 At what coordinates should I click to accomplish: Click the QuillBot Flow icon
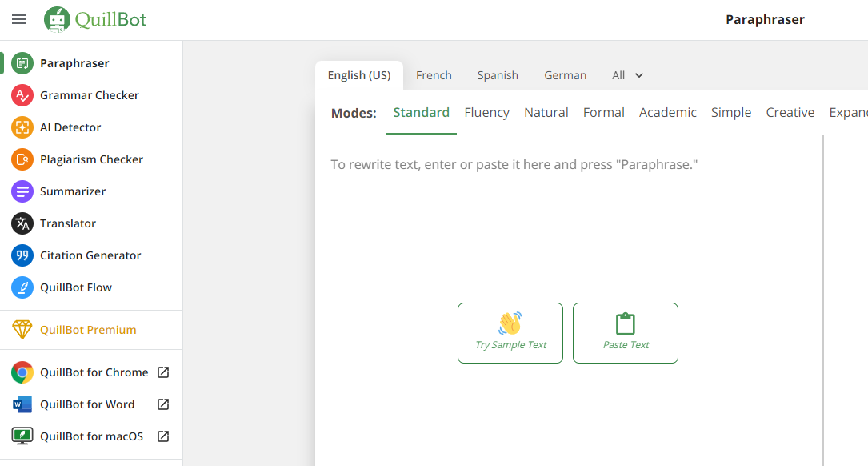22,287
